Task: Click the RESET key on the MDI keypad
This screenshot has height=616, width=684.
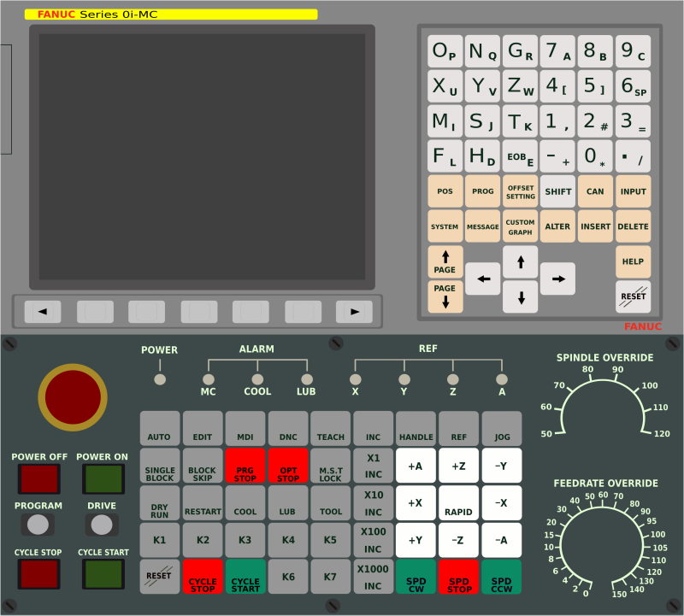Action: point(633,296)
